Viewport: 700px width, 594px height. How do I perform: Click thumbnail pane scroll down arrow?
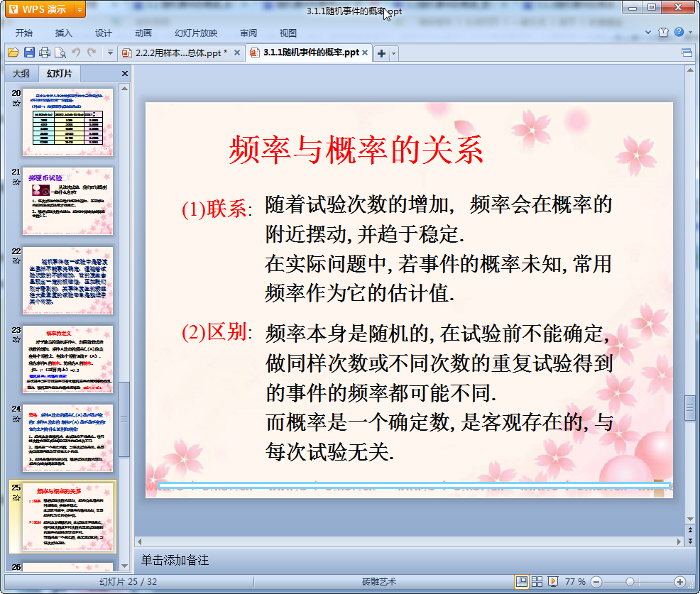tap(124, 566)
